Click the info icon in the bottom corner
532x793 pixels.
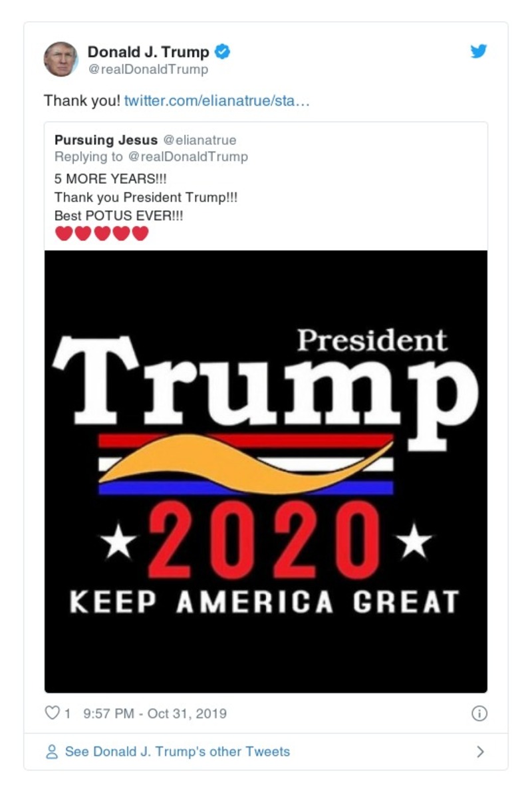click(478, 713)
